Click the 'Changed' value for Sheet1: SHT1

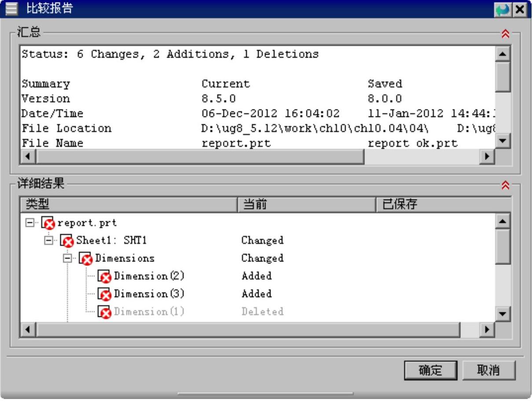pos(262,240)
